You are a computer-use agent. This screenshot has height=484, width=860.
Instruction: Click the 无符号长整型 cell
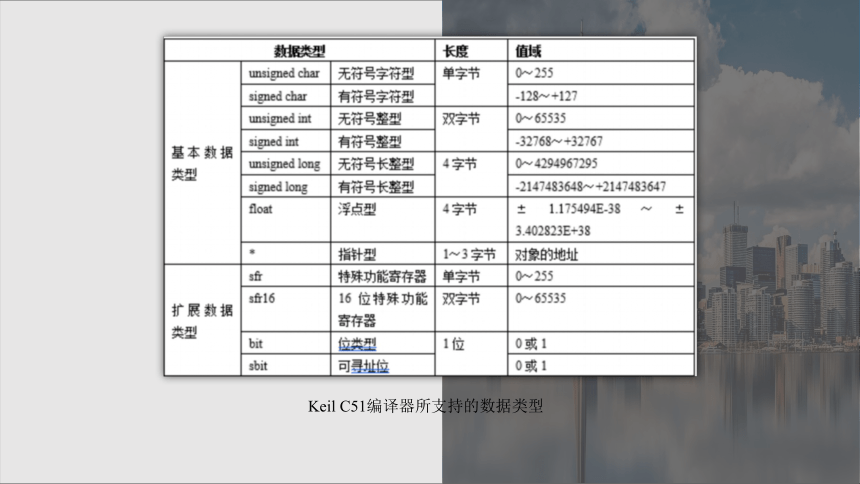(x=383, y=164)
